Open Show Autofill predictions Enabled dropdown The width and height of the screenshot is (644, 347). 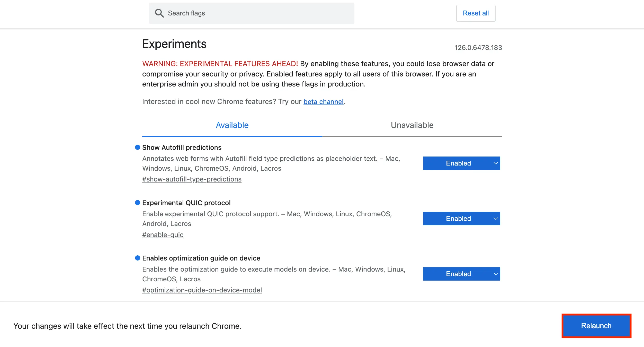[x=458, y=163]
